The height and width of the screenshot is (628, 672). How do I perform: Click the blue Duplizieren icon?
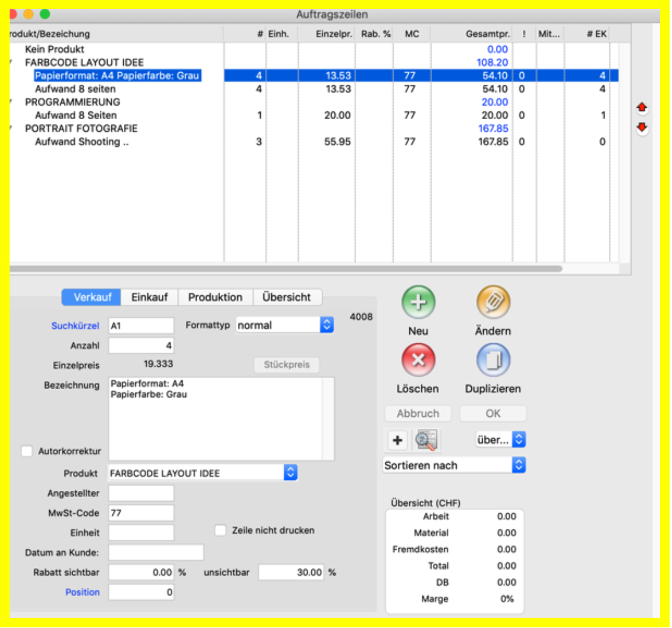(x=493, y=360)
